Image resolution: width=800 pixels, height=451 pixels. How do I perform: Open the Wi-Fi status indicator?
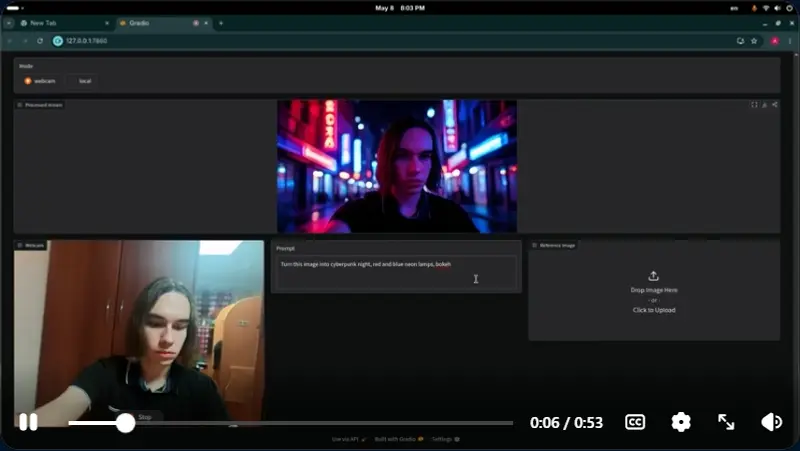pos(766,8)
